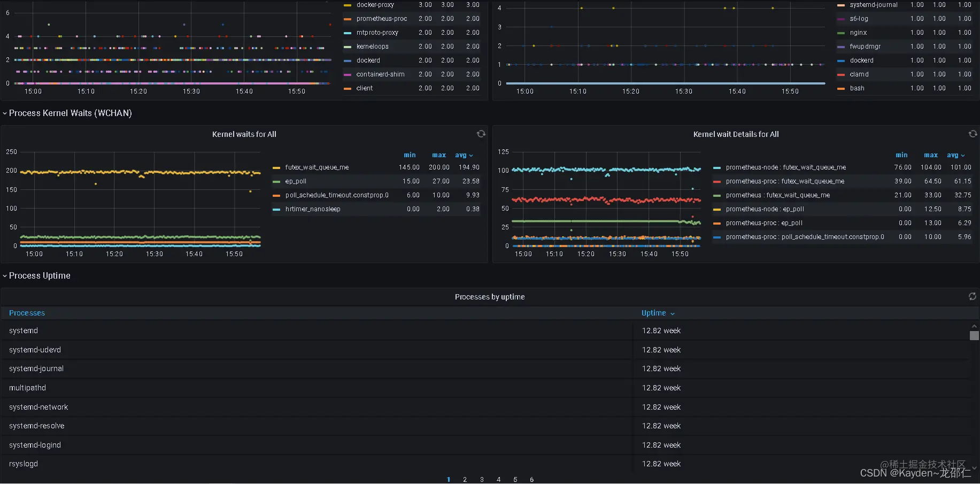Click yellow color swatch for futex_wait_queue_me
Viewport: 980px width, 484px height.
[276, 168]
